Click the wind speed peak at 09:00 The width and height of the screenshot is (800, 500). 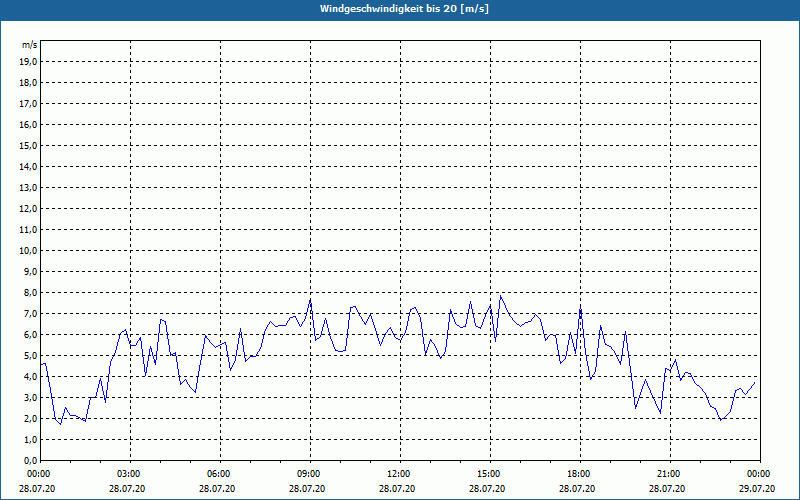(x=310, y=299)
